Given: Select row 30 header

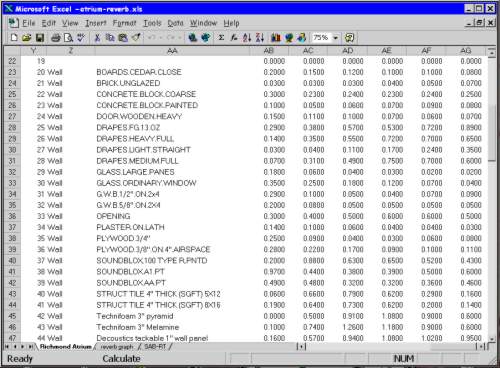Looking at the screenshot, I should (12, 150).
